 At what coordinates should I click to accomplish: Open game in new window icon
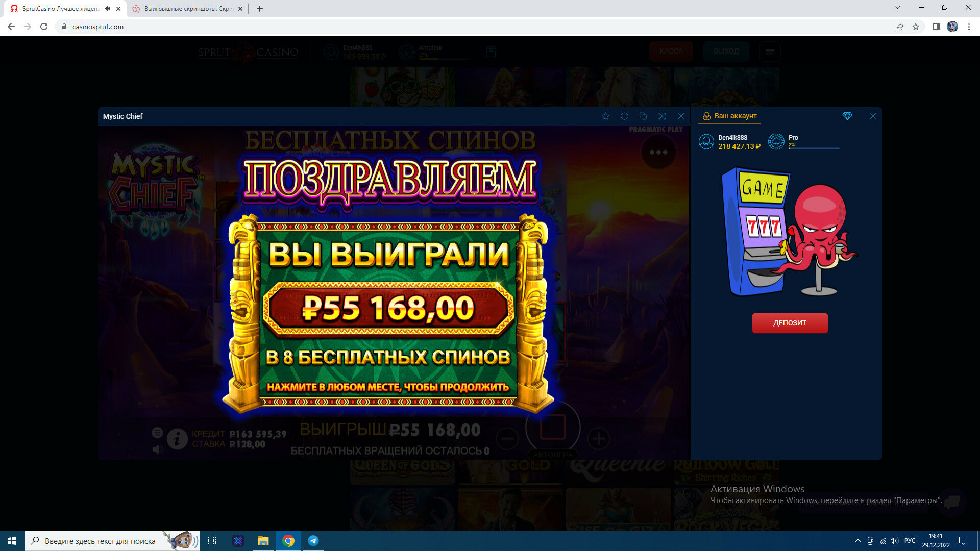(x=643, y=116)
